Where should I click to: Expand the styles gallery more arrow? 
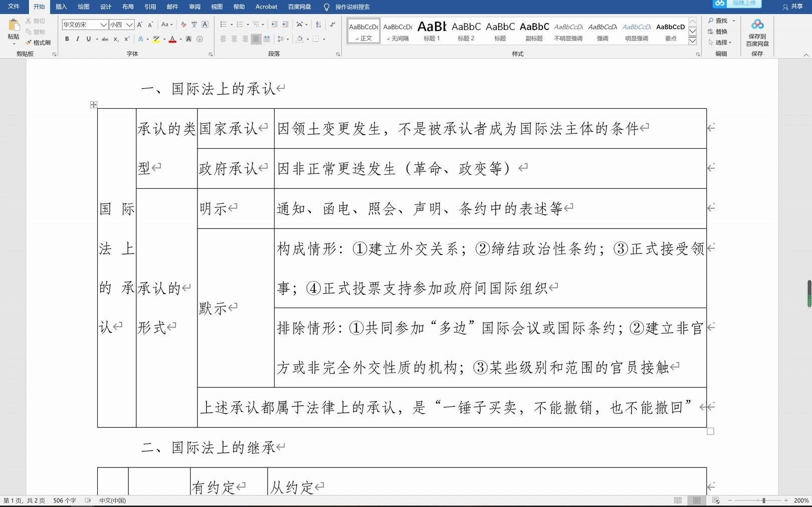point(692,41)
